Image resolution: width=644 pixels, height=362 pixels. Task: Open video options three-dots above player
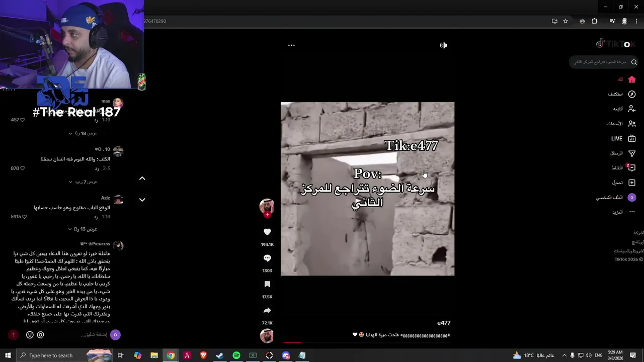291,45
